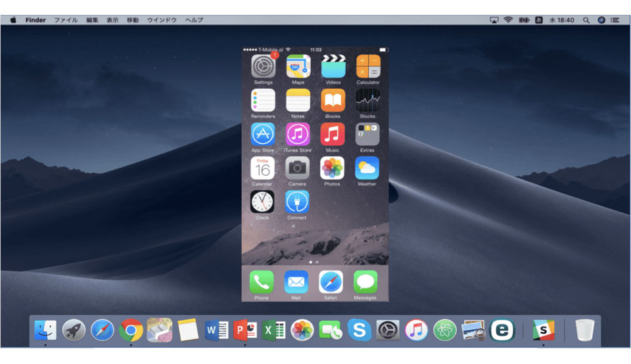Click the 水 18:40 clock
The image size is (631, 364).
pos(562,20)
